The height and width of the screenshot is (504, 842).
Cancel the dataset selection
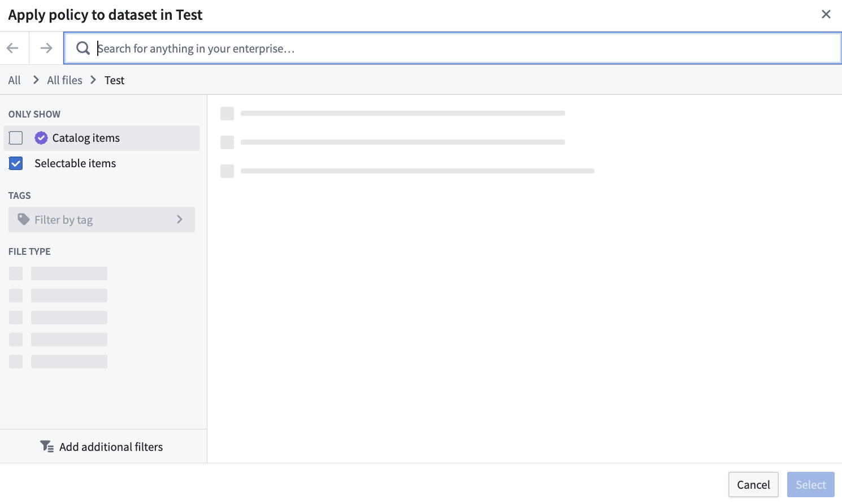click(x=753, y=484)
